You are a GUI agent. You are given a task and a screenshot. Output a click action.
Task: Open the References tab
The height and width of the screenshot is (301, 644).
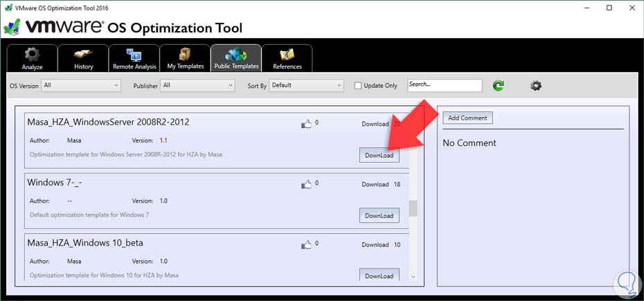point(287,58)
